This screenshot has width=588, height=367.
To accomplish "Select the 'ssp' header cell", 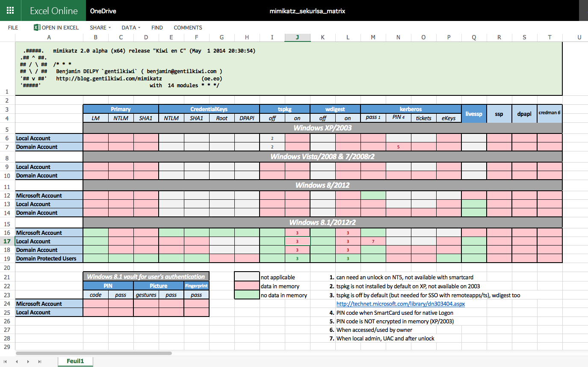I will point(499,114).
